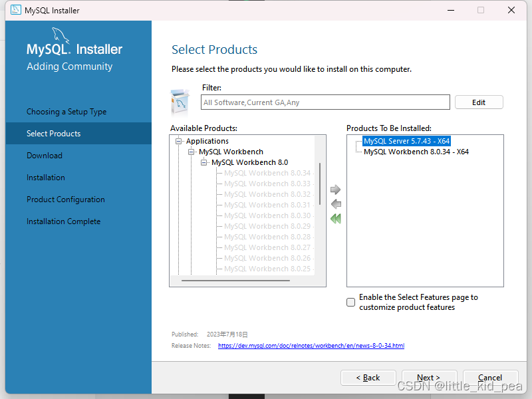532x399 pixels.
Task: Select the Applications tree item
Action: [x=207, y=141]
